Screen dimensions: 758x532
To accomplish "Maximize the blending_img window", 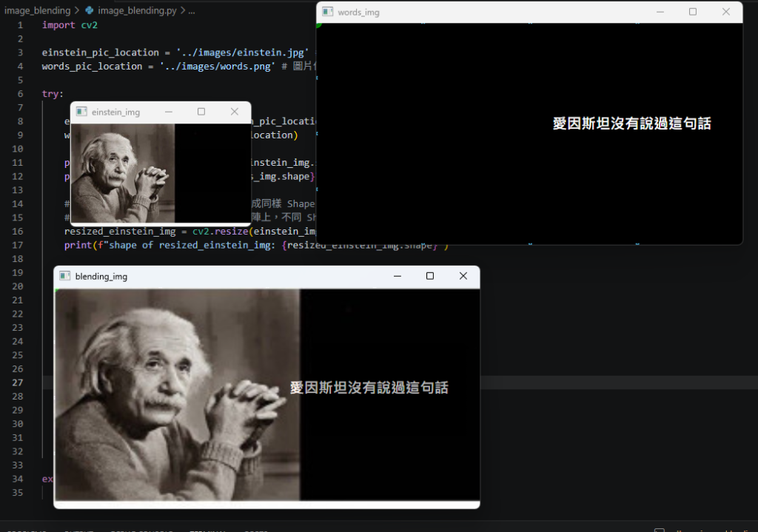I will (430, 276).
